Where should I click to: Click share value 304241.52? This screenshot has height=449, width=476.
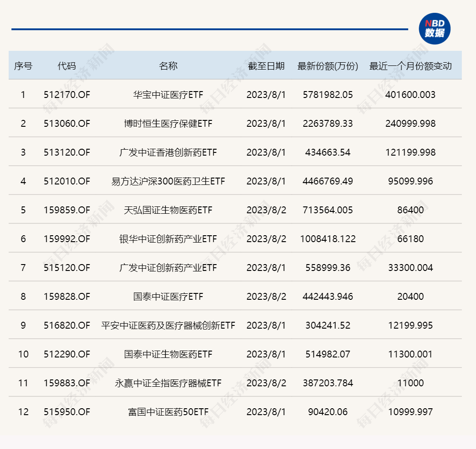coord(328,325)
